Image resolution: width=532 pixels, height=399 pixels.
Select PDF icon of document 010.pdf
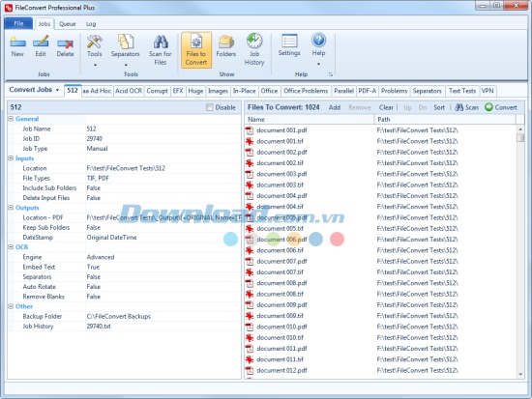coord(250,327)
